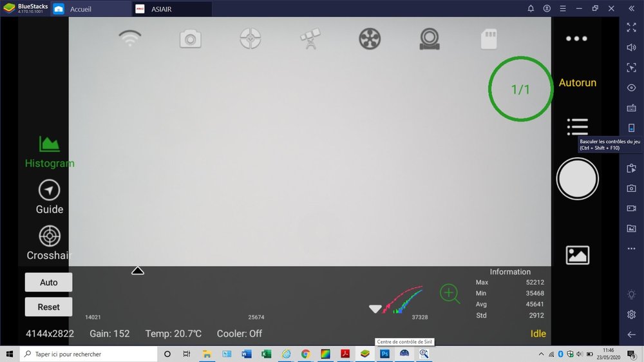The width and height of the screenshot is (644, 362).
Task: Open BlueStacks hamburger menu
Action: [563, 8]
